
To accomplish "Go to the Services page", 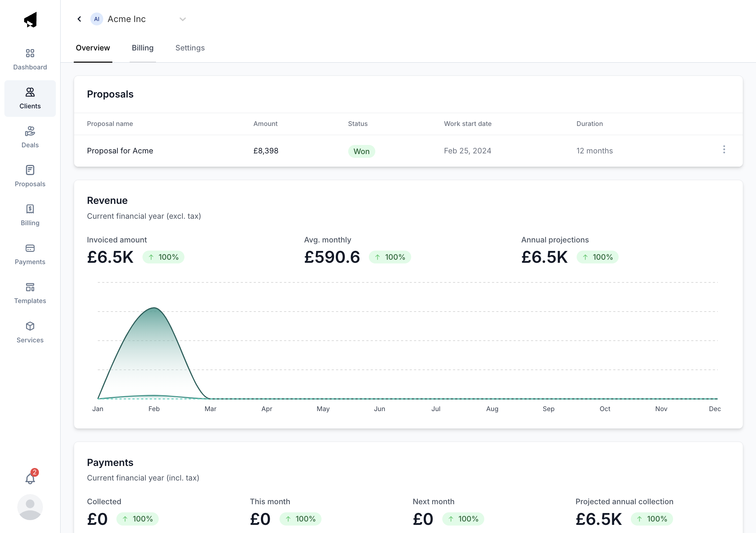I will click(30, 332).
